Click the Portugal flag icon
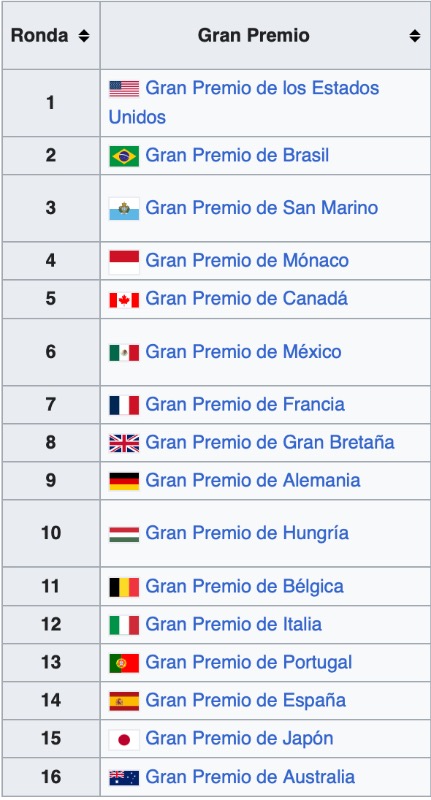The width and height of the screenshot is (431, 800). click(124, 663)
